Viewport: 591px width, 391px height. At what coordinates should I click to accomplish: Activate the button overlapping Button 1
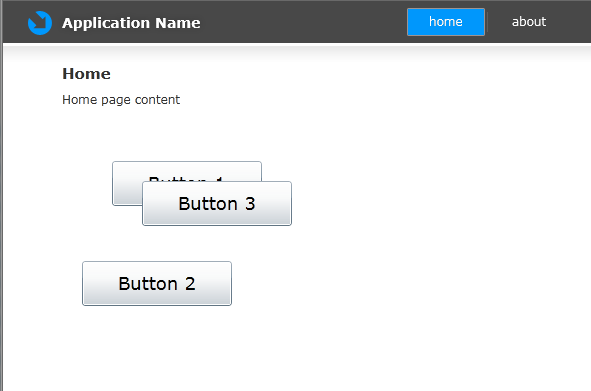(x=217, y=204)
